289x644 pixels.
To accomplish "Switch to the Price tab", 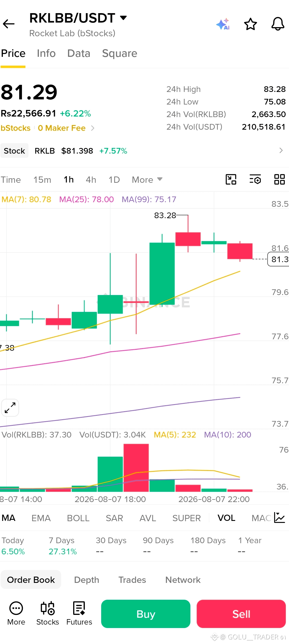I will coord(13,53).
